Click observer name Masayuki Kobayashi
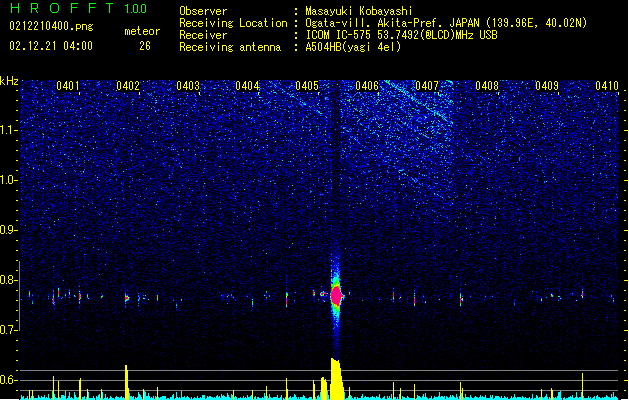The height and width of the screenshot is (400, 629). [359, 11]
